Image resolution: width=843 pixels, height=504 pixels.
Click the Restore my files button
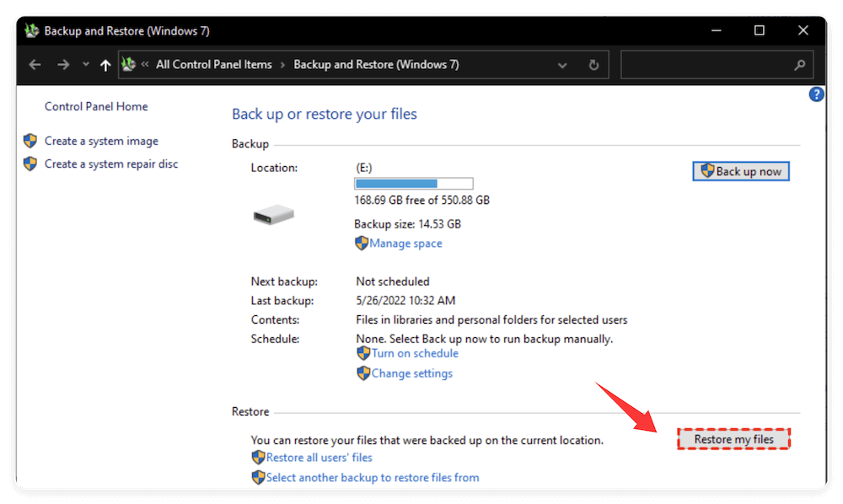pyautogui.click(x=733, y=438)
